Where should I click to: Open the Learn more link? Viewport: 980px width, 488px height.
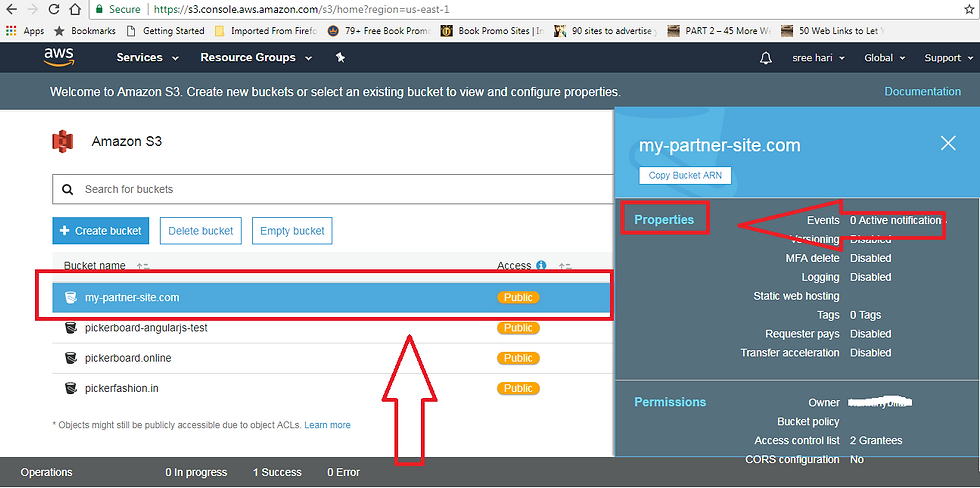coord(328,425)
